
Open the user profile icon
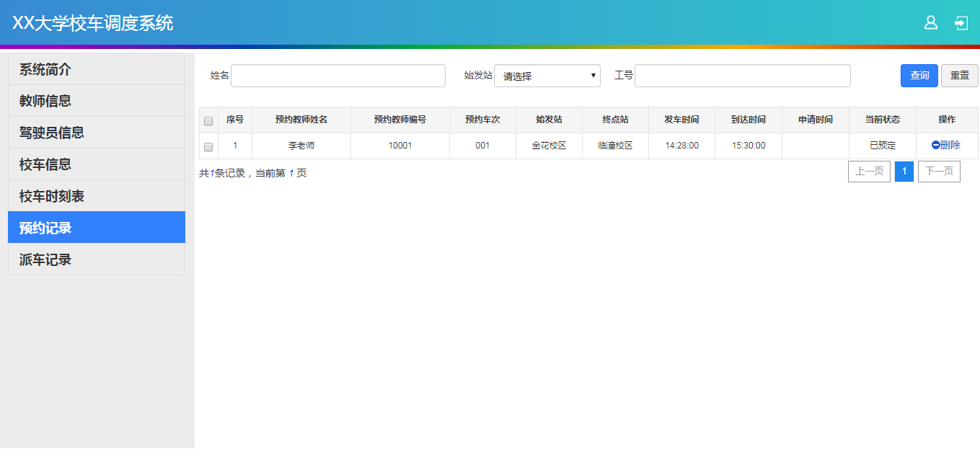point(931,23)
